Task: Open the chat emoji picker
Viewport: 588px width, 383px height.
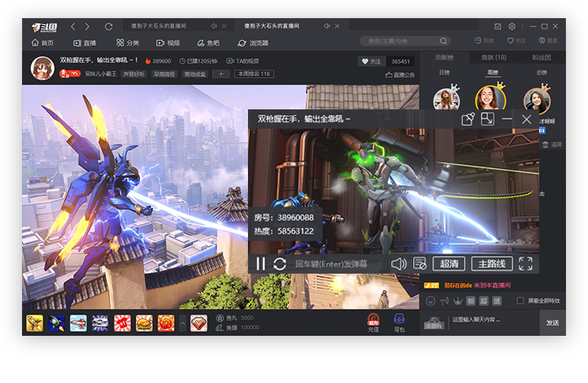Action: pos(431,300)
